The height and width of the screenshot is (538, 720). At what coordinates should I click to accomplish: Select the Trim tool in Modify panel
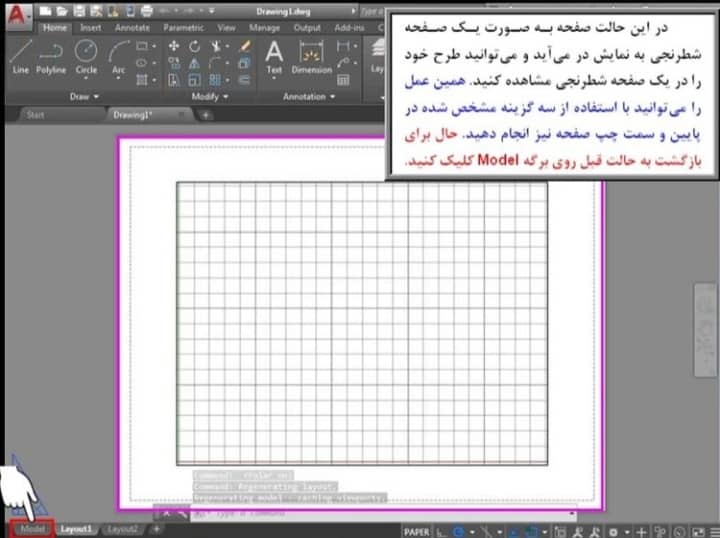[x=215, y=46]
